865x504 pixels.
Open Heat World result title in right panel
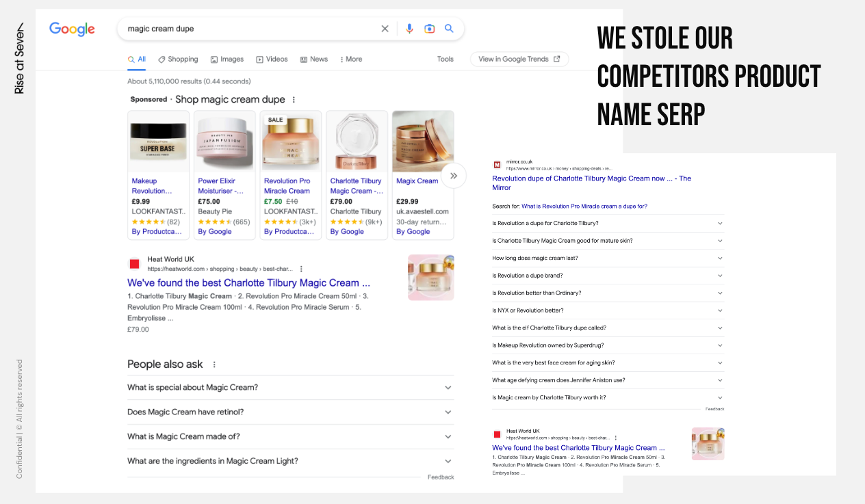(x=578, y=448)
